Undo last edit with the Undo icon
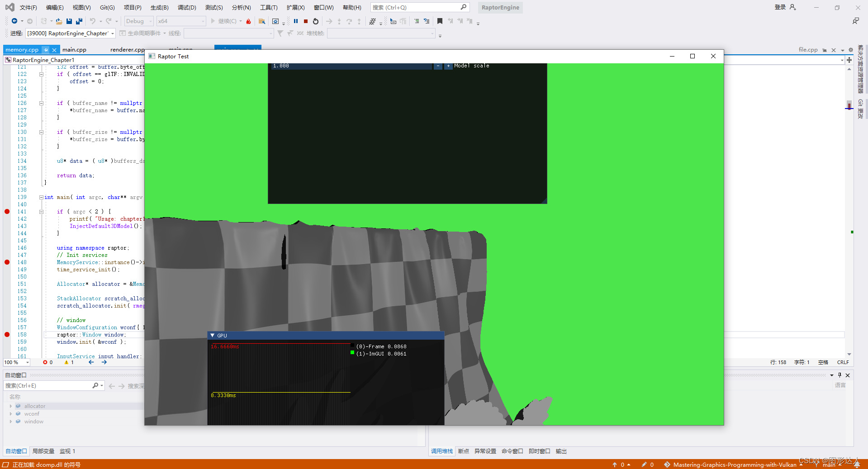Image resolution: width=868 pixels, height=469 pixels. coord(93,21)
